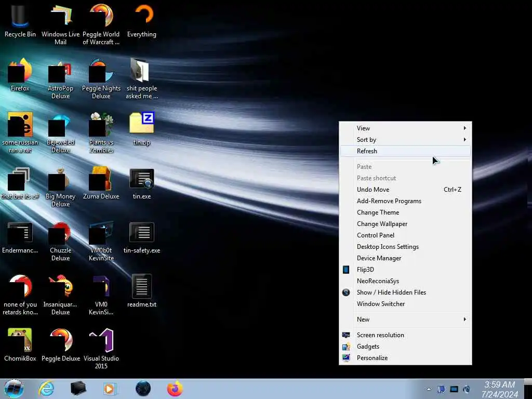Screen dimensions: 532x399
Task: Open Gadgets from the context menu
Action: point(405,347)
